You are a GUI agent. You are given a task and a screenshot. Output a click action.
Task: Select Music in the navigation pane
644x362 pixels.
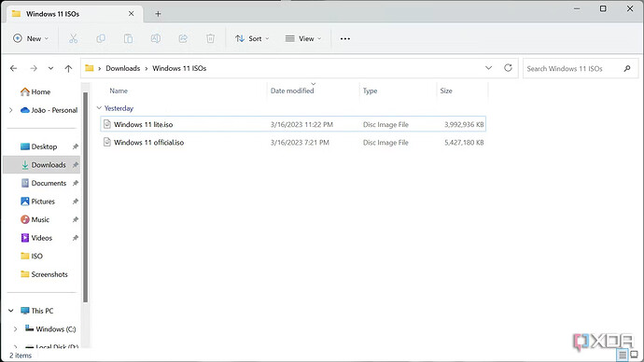[35, 219]
